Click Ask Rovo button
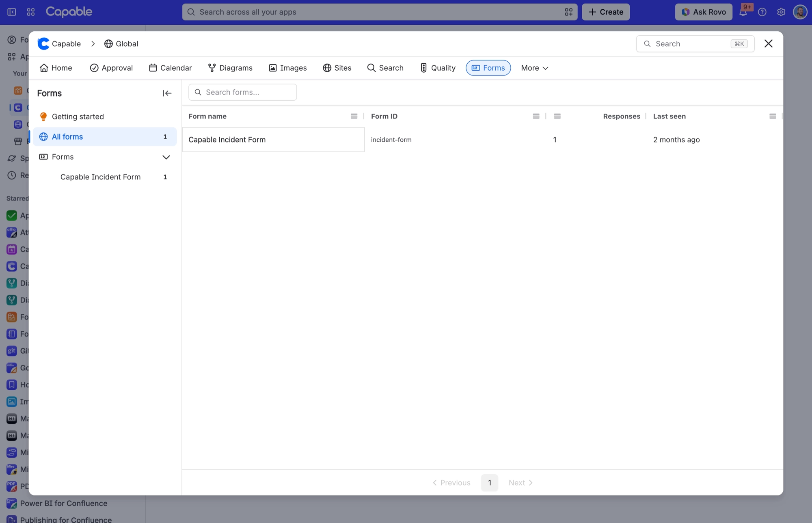Viewport: 812px width, 523px height. (x=704, y=12)
